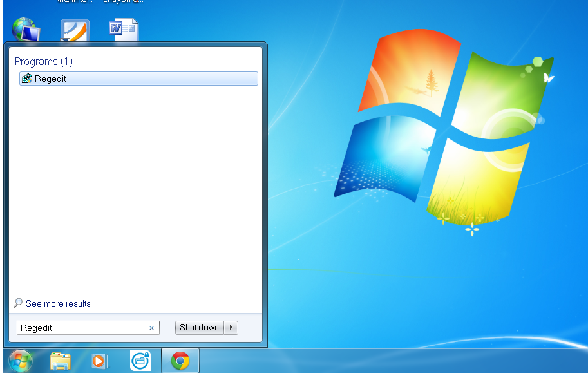Switch to Google Chrome in taskbar

(180, 361)
